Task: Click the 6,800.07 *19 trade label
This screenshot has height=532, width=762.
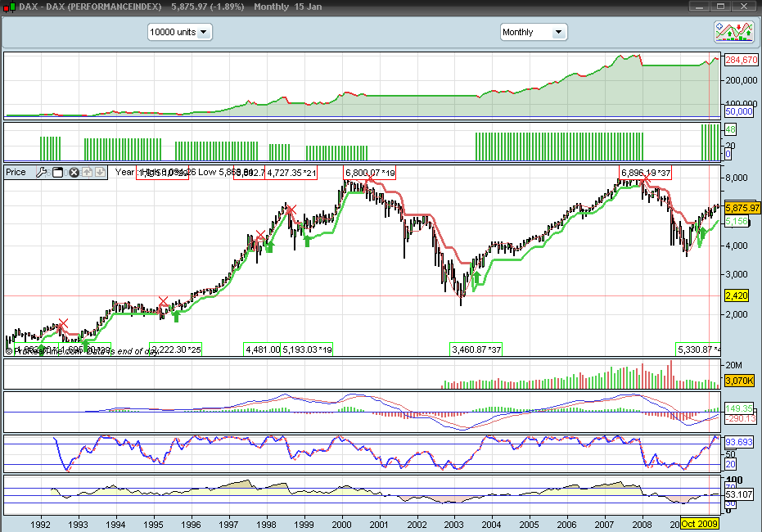Action: (369, 173)
